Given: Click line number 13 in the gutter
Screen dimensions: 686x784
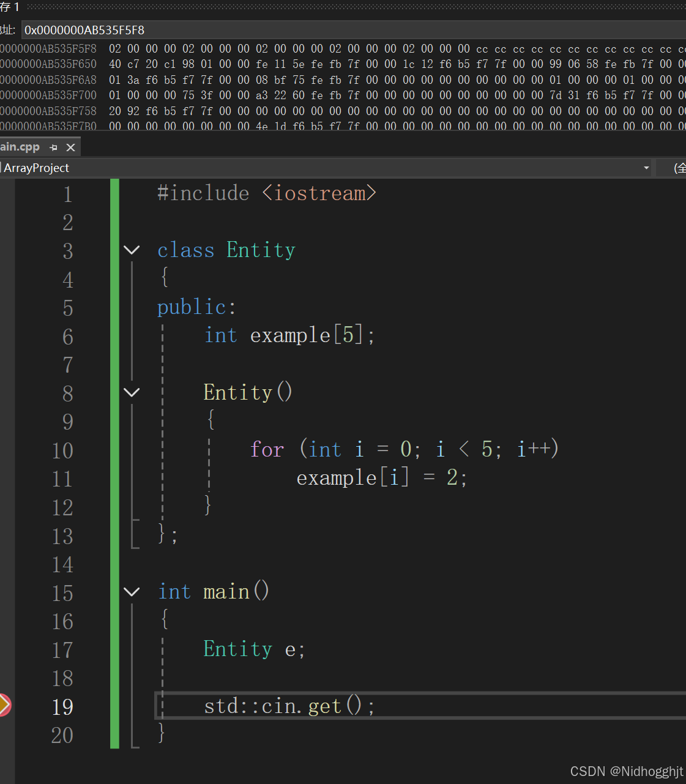Looking at the screenshot, I should pyautogui.click(x=62, y=536).
